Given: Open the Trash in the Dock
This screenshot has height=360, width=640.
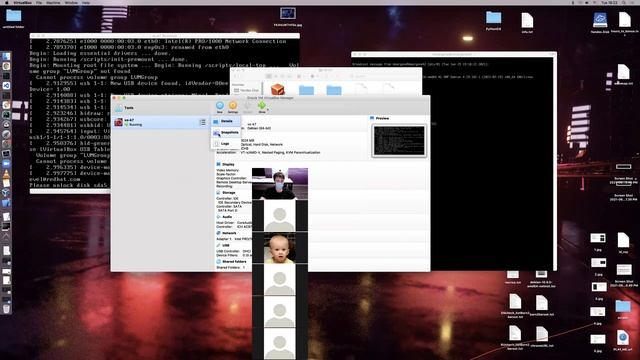Looking at the screenshot, I should tap(6, 309).
